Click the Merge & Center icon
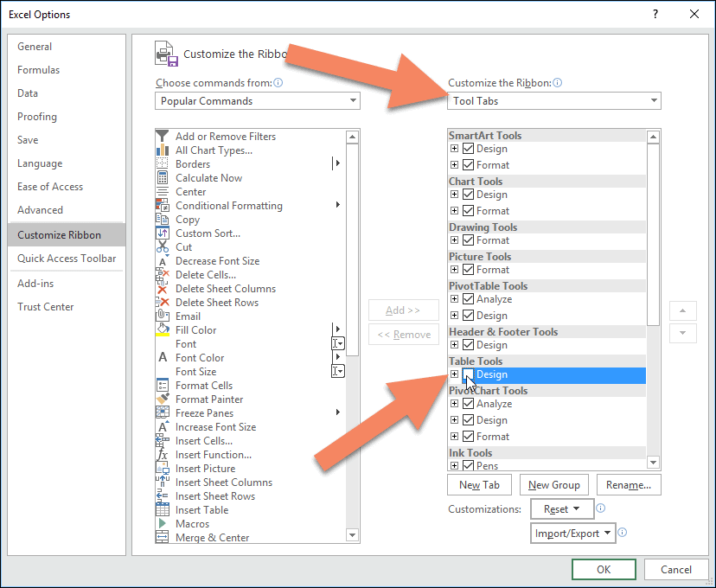 [162, 537]
